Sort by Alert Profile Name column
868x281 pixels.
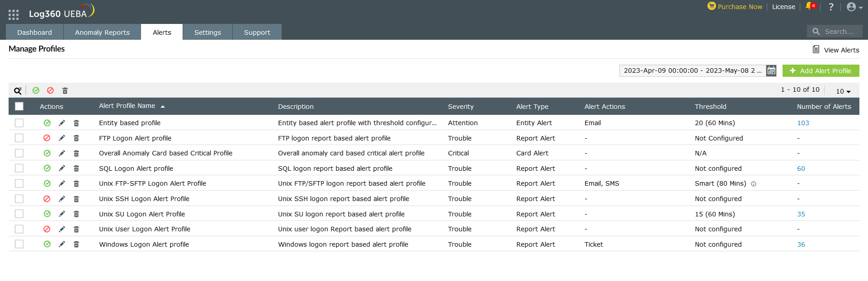[127, 106]
